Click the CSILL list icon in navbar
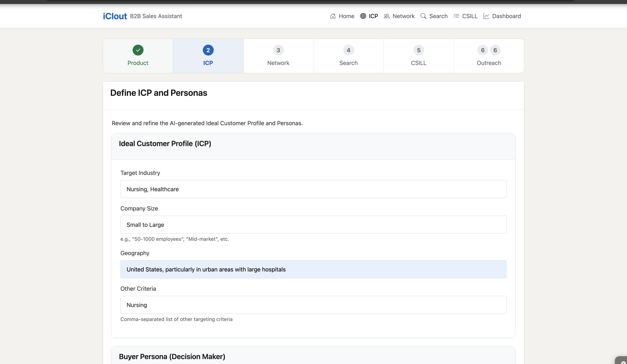The height and width of the screenshot is (364, 627). [x=456, y=16]
